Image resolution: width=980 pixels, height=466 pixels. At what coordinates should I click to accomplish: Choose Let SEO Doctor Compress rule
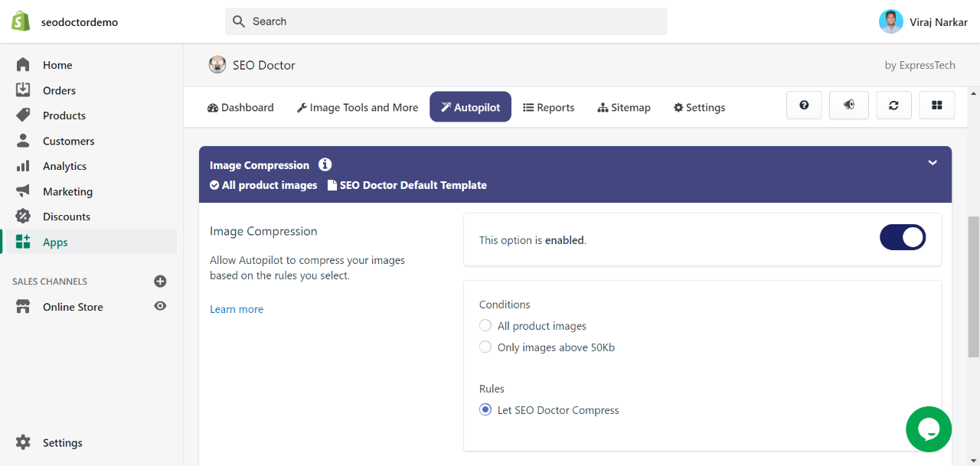[x=485, y=409]
